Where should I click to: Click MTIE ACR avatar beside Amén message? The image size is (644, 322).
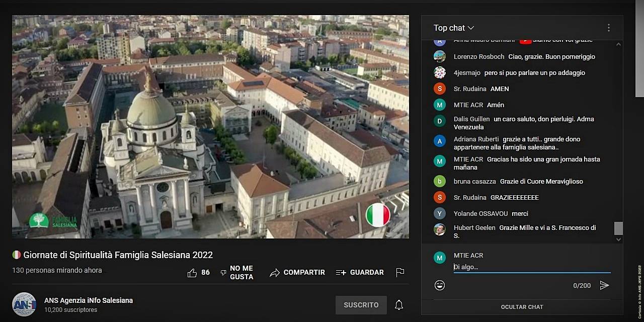[x=440, y=105]
